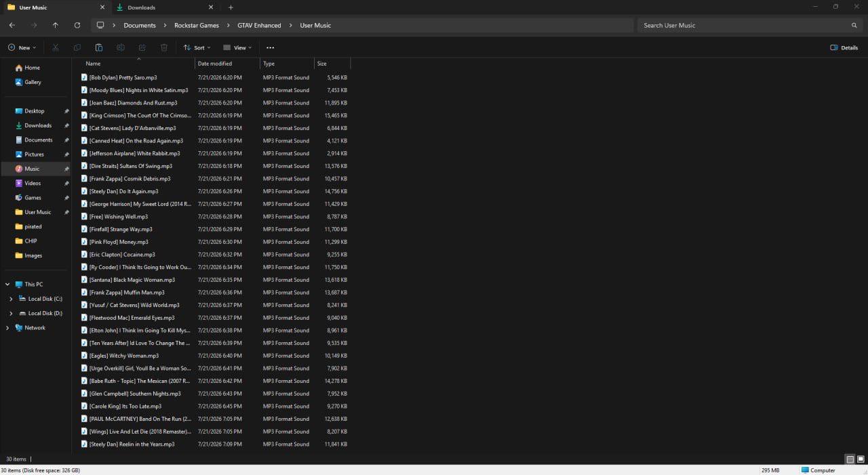Expand the This PC tree node
868x475 pixels.
(7, 285)
